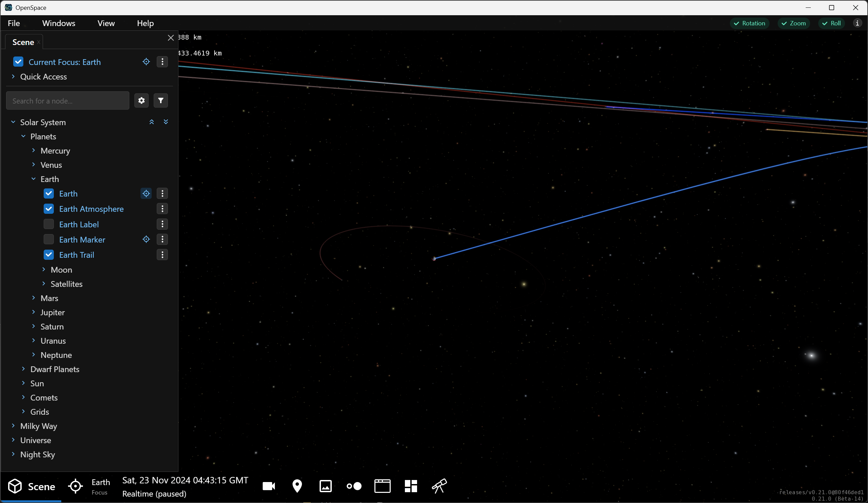Open the three-dot menu for Earth Marker
The width and height of the screenshot is (868, 503).
point(162,239)
